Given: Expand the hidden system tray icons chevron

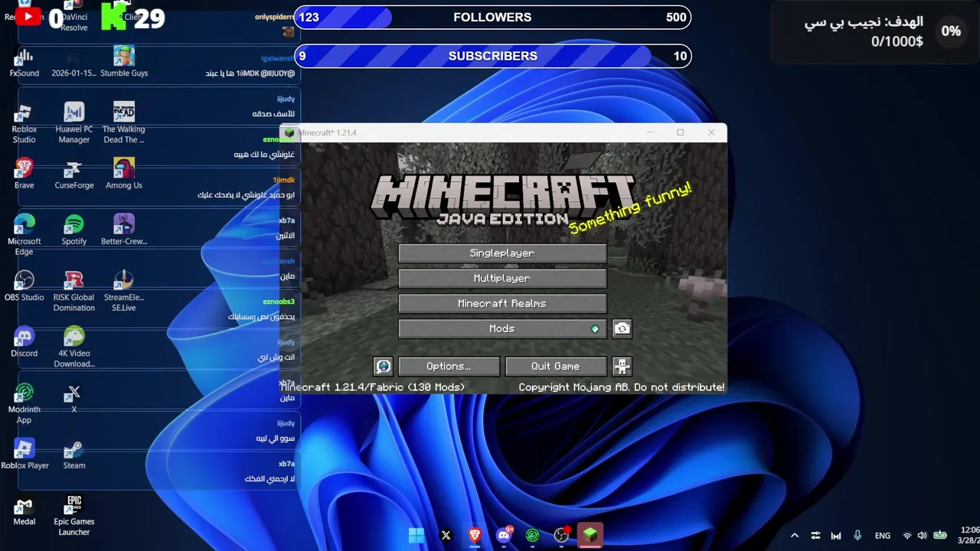Looking at the screenshot, I should [x=795, y=536].
